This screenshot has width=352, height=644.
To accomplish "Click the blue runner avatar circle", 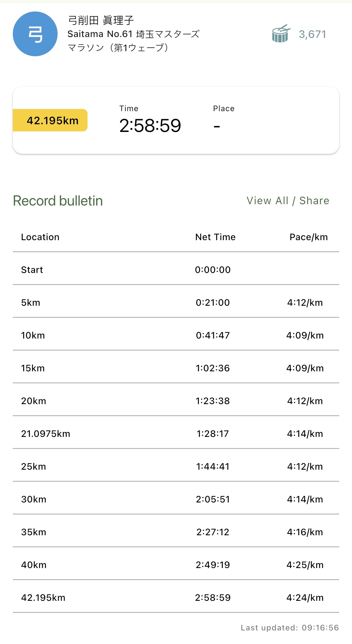I will [x=35, y=34].
